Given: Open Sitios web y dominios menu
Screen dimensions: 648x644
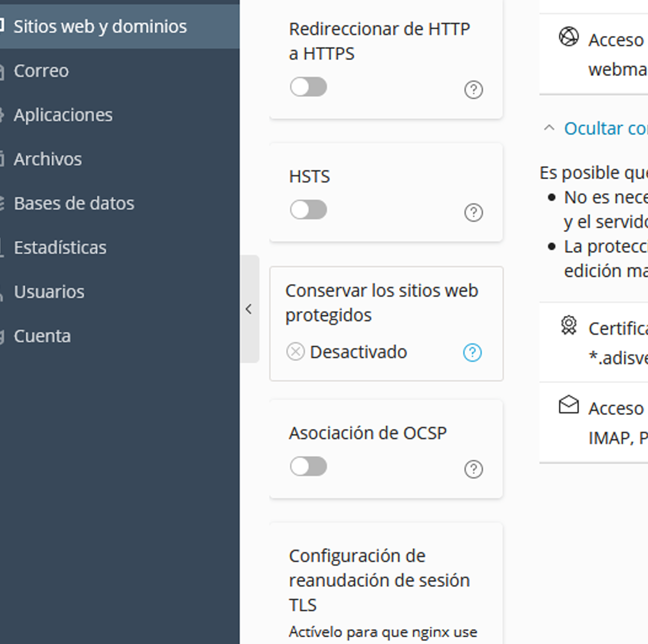Looking at the screenshot, I should (100, 26).
